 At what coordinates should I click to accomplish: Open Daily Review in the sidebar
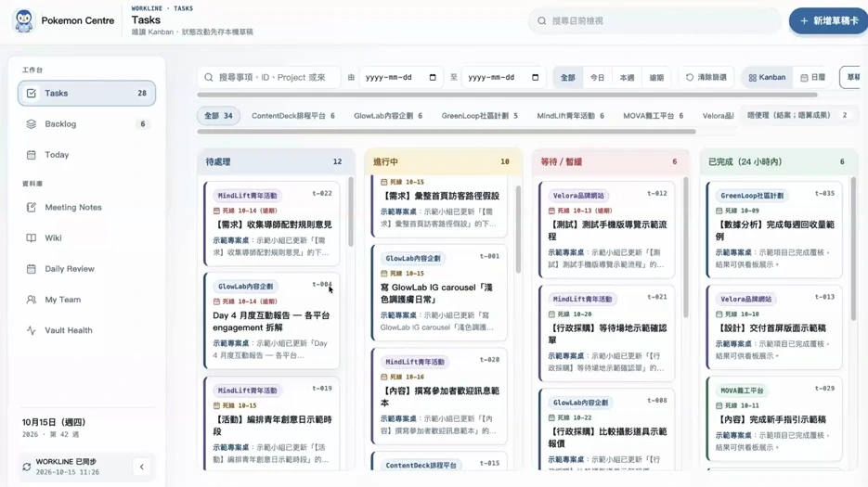(x=87, y=269)
